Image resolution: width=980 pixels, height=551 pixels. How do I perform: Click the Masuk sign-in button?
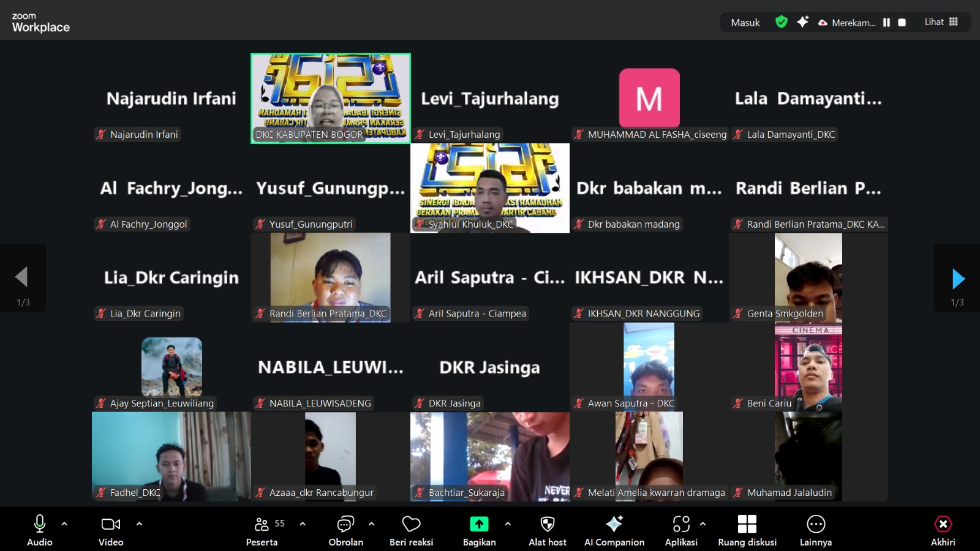(745, 23)
